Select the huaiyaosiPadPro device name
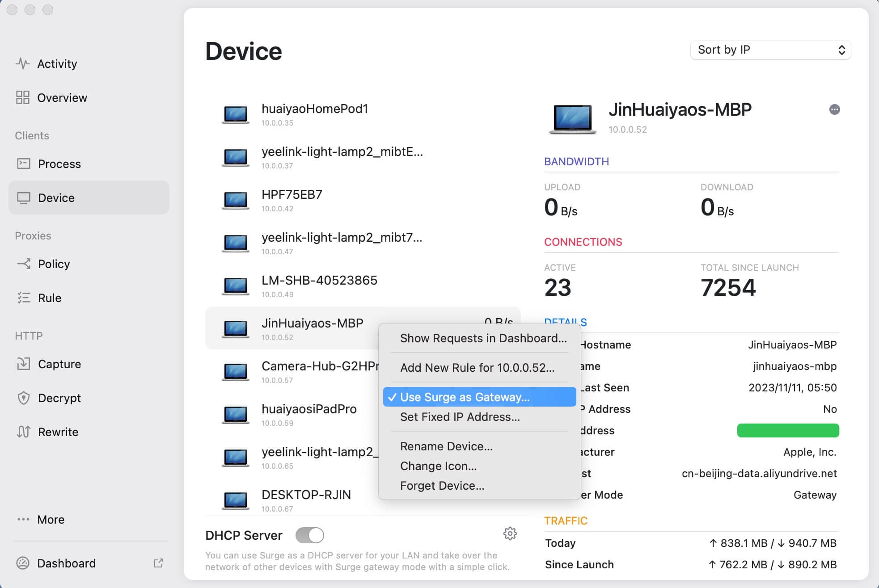 pos(309,409)
